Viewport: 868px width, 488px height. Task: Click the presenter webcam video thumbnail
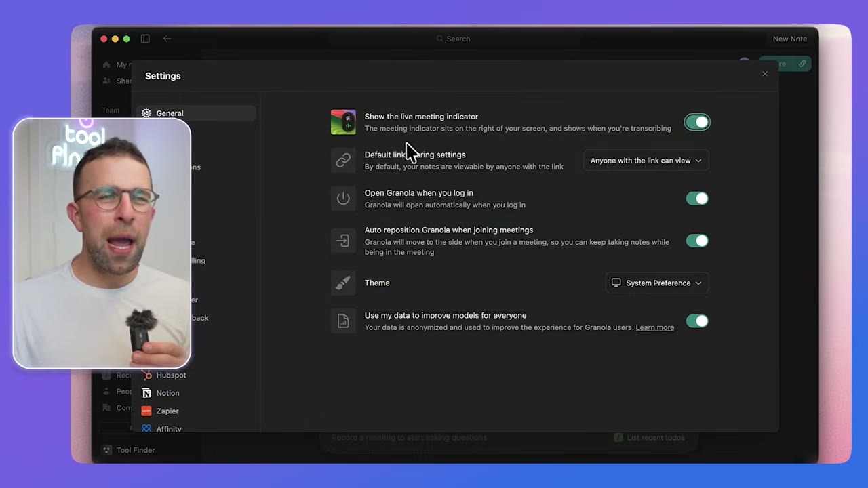point(102,243)
